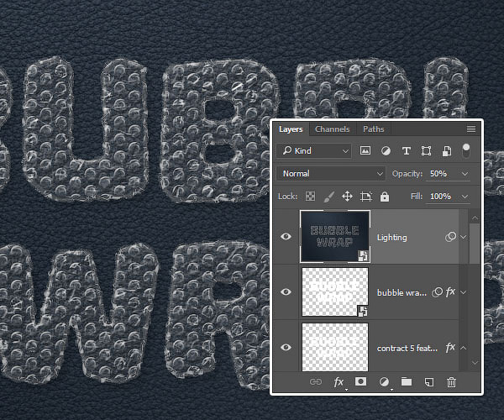Image resolution: width=504 pixels, height=420 pixels.
Task: Hide the Lighting layer
Action: 286,237
